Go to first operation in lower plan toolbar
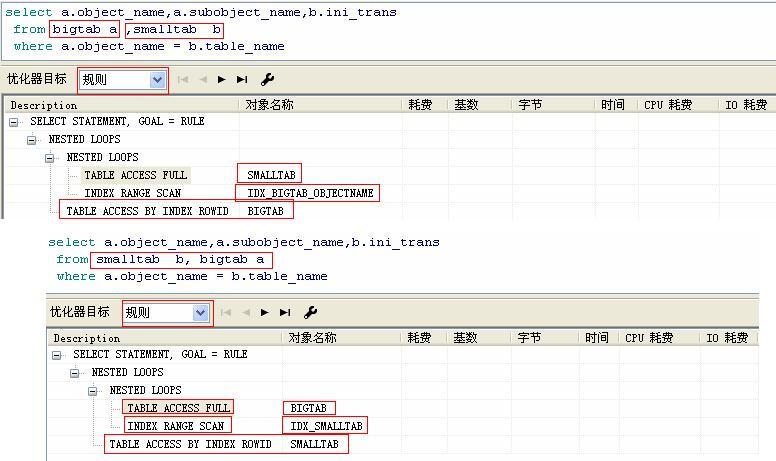The height and width of the screenshot is (461, 776). point(226,313)
